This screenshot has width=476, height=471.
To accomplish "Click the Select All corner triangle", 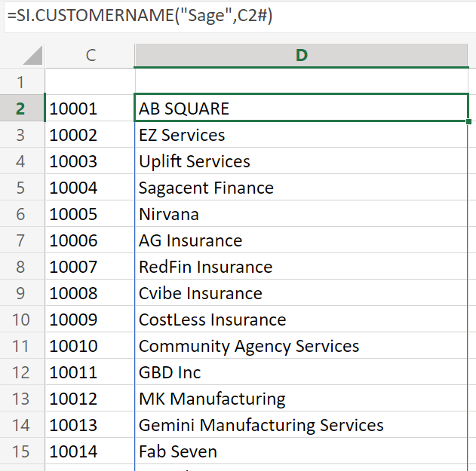I will coord(32,55).
